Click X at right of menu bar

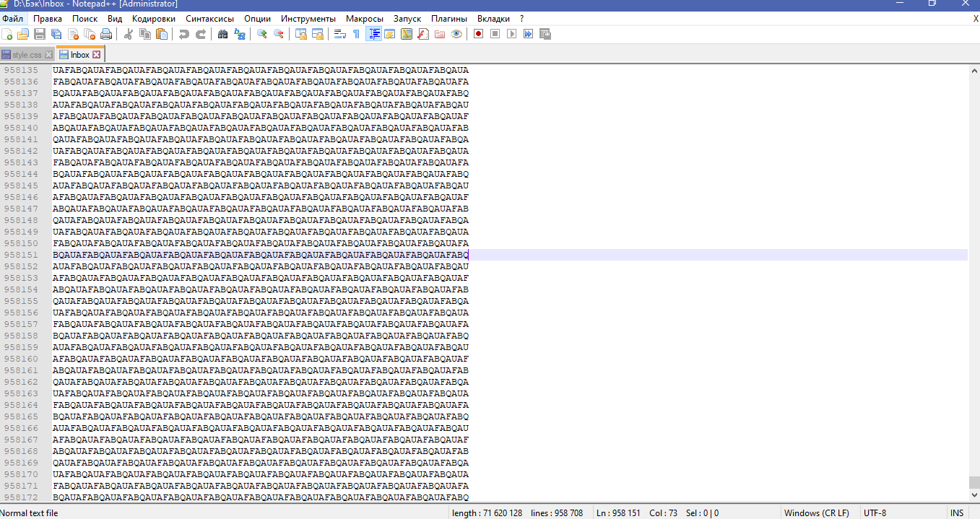click(976, 19)
